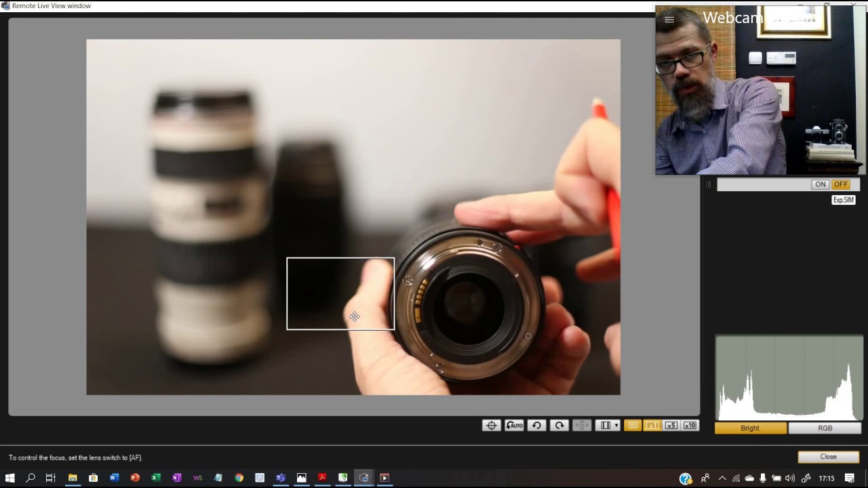The height and width of the screenshot is (488, 868).
Task: Close the Remote Live View window via Close button
Action: point(828,457)
